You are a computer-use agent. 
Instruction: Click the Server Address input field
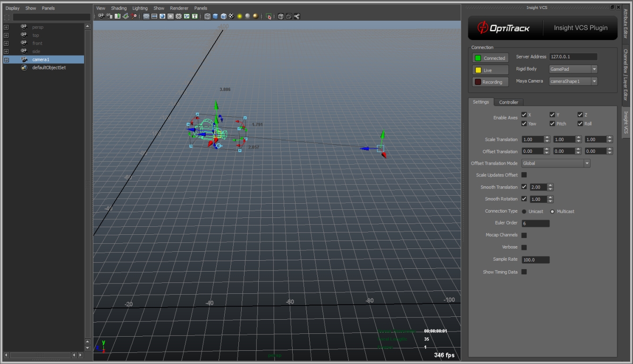[x=573, y=57]
